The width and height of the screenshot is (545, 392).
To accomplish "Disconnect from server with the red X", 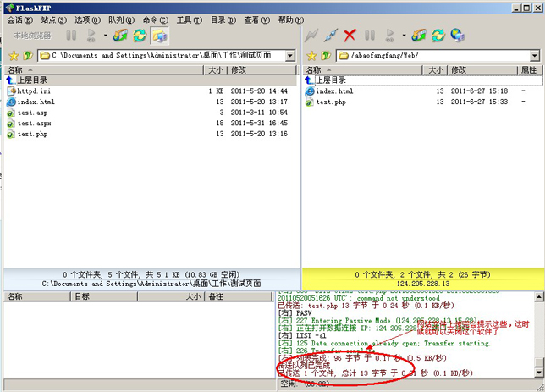I will point(350,36).
